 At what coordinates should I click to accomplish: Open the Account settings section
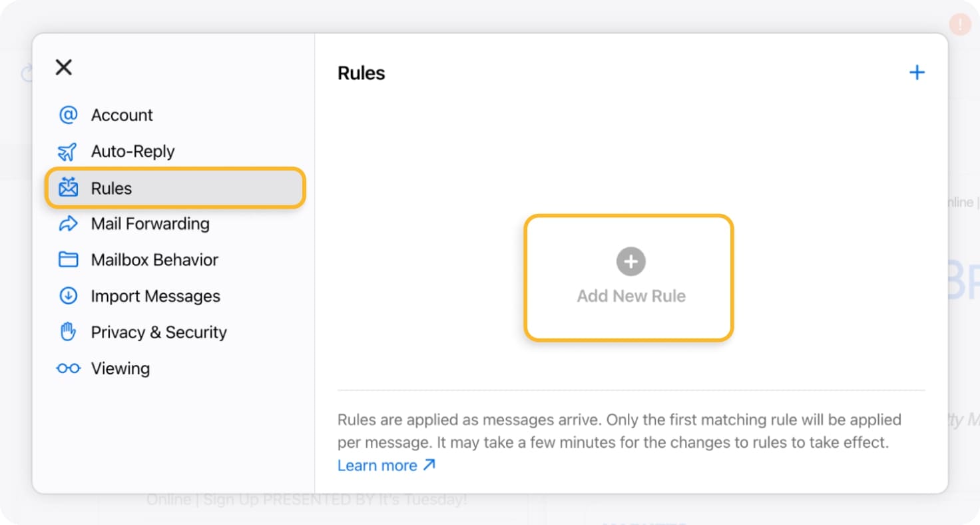click(x=122, y=115)
